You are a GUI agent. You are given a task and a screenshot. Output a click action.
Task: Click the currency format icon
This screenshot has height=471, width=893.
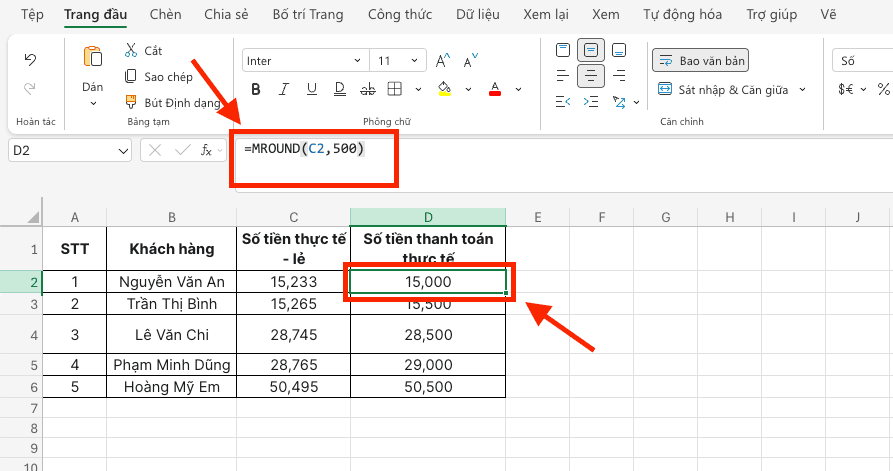point(846,89)
